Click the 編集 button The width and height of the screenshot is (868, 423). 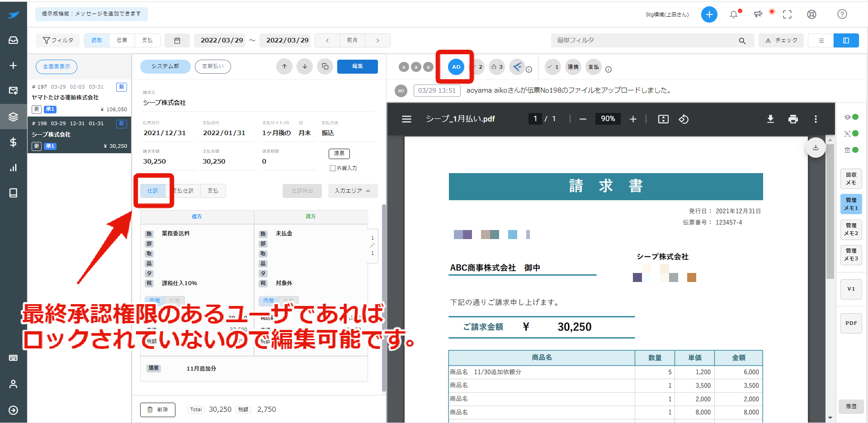(358, 66)
